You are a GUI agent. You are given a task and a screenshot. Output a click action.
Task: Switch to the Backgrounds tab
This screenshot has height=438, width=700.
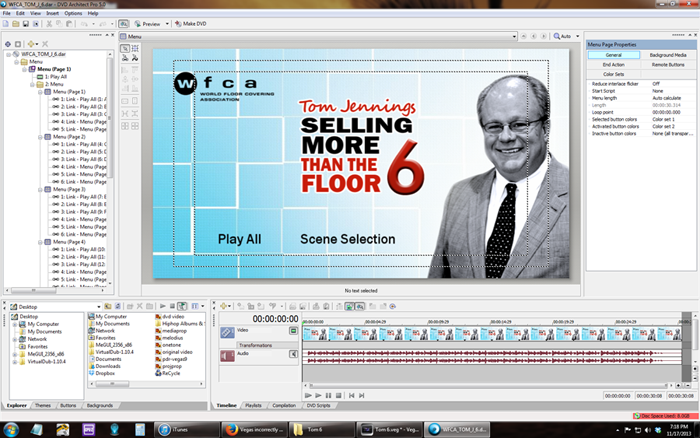(x=100, y=405)
